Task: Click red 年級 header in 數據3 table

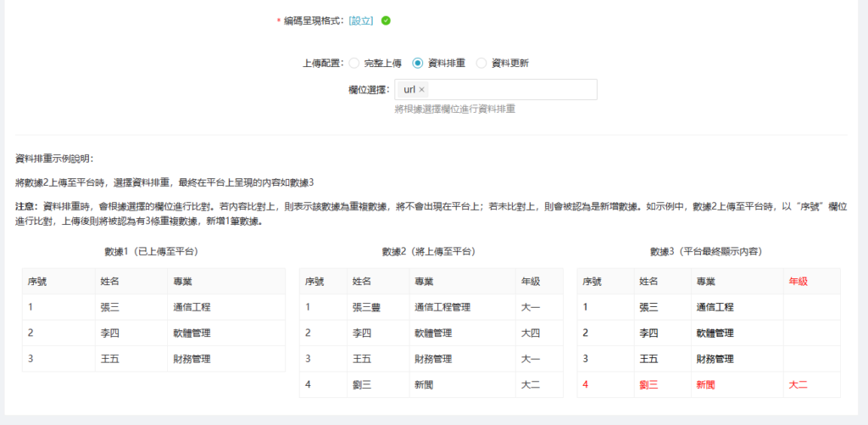Action: (798, 282)
